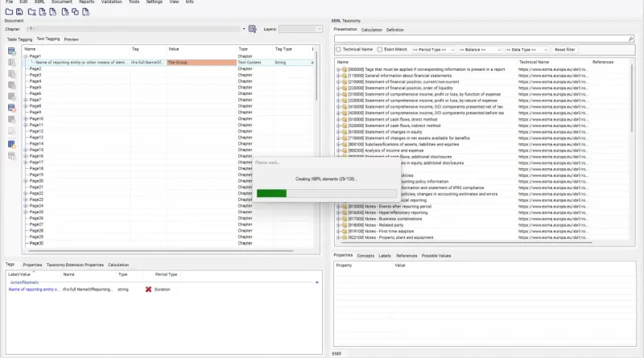Image resolution: width=644 pixels, height=358 pixels.
Task: Expand the Page7 tree node
Action: [26, 100]
